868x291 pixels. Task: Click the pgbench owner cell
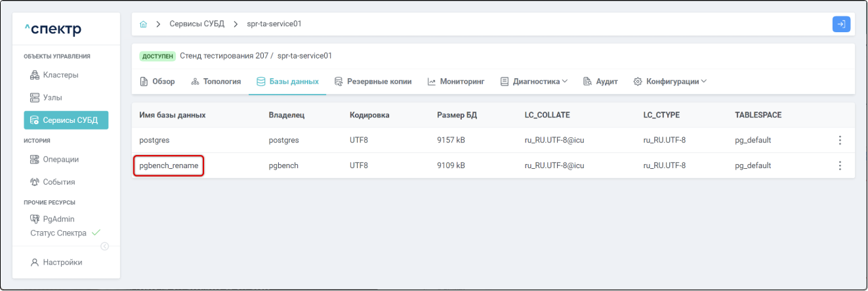(x=283, y=166)
